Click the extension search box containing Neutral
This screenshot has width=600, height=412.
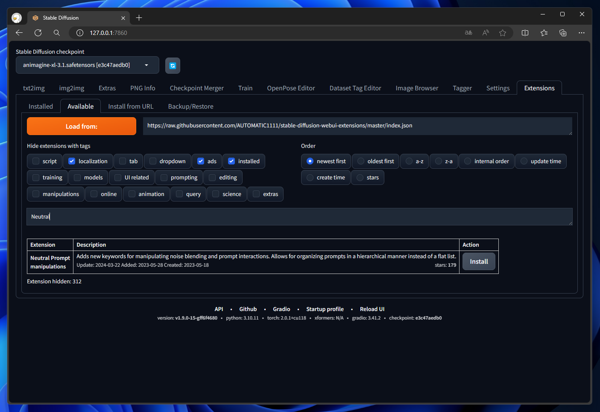[x=299, y=217]
